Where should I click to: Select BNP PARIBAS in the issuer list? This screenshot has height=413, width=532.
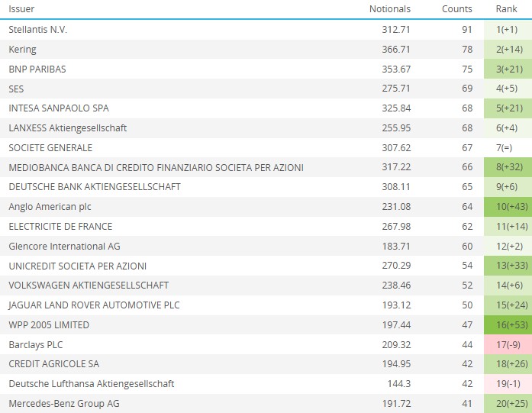coord(37,69)
